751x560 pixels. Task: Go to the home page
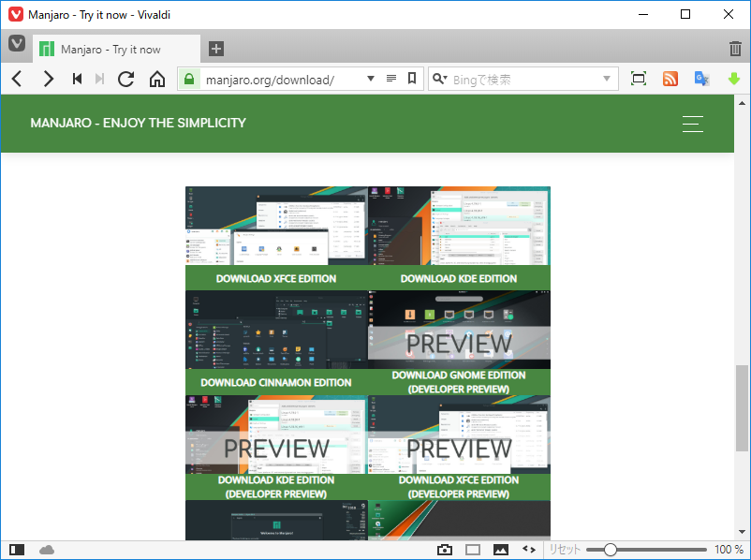click(x=157, y=79)
